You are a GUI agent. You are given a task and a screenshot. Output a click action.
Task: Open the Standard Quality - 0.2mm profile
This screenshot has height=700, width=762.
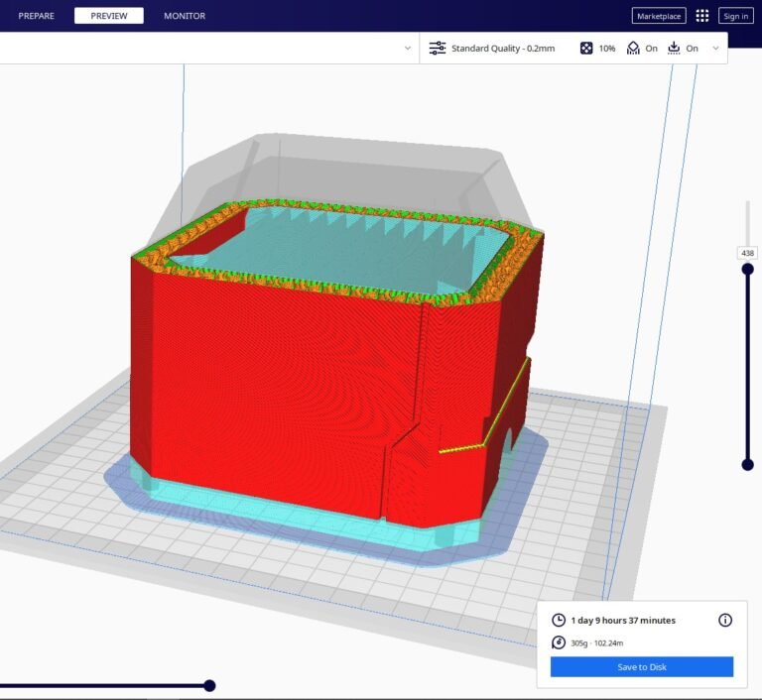pos(503,48)
